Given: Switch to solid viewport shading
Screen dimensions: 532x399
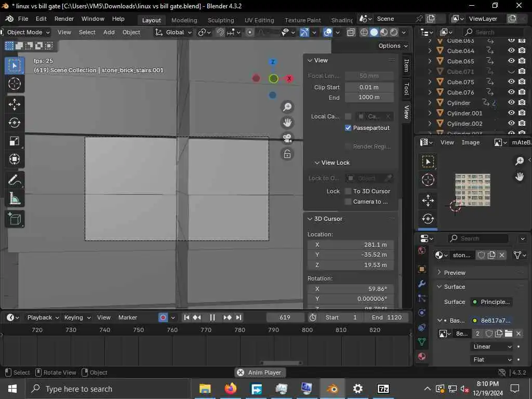Looking at the screenshot, I should tap(374, 32).
